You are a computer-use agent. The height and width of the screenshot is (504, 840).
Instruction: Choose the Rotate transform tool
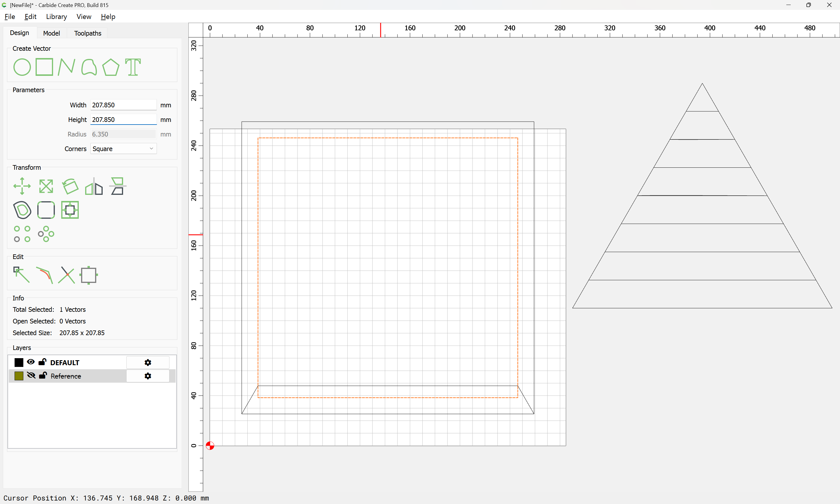click(70, 186)
